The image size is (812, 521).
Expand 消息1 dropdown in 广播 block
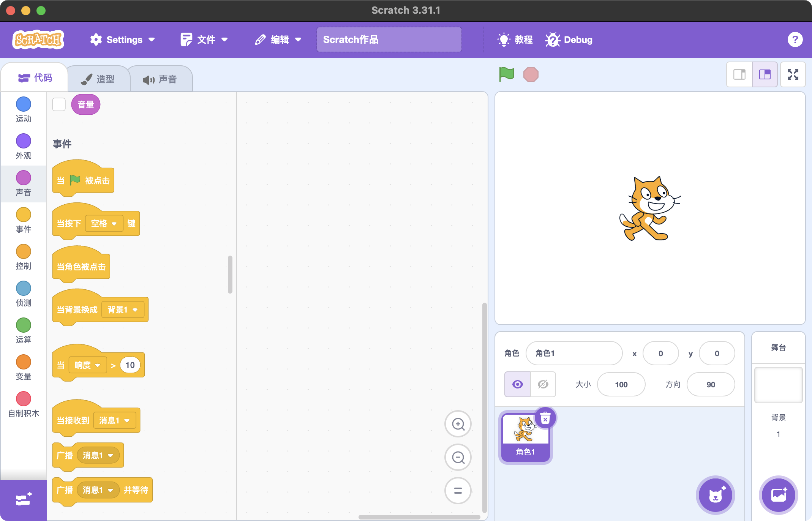[x=98, y=455]
